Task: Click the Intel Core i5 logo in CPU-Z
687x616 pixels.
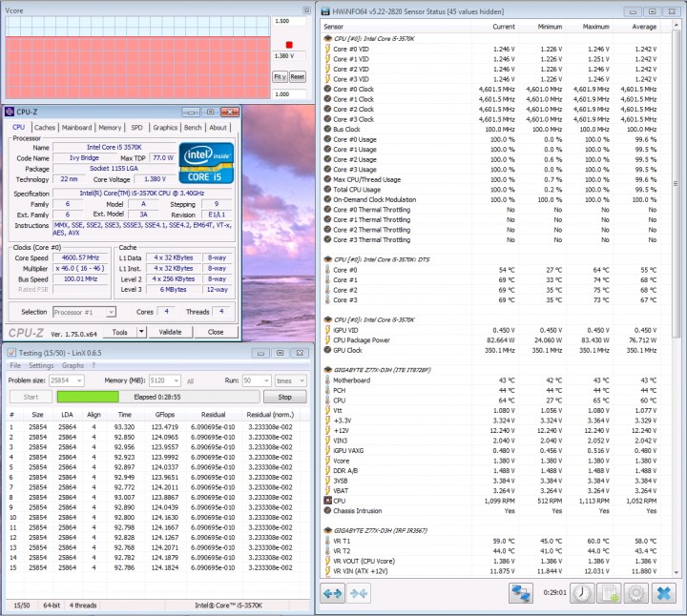Action: [206, 163]
